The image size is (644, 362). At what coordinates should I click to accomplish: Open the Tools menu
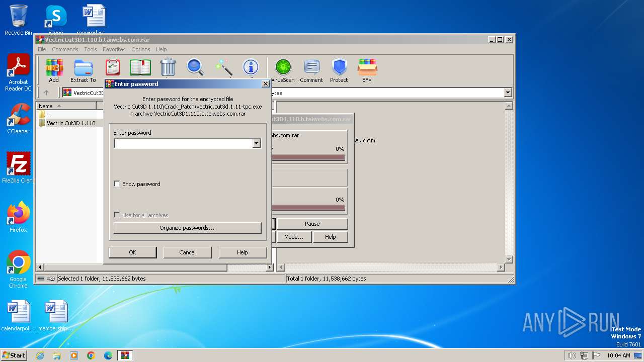coord(91,49)
